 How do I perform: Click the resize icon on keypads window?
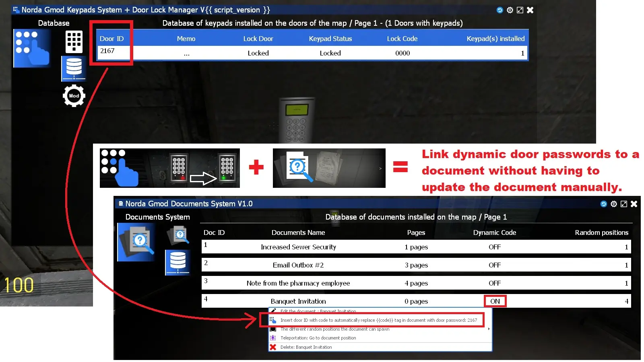520,10
